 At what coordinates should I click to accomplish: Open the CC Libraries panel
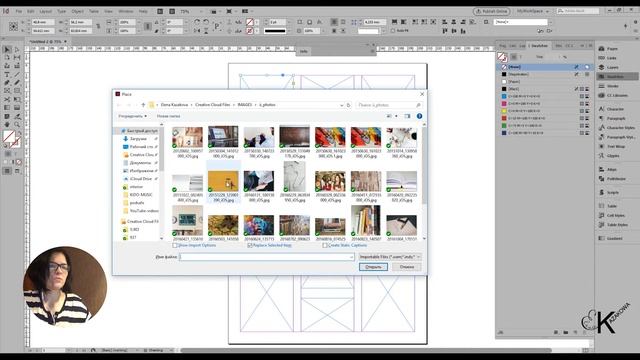coord(612,96)
